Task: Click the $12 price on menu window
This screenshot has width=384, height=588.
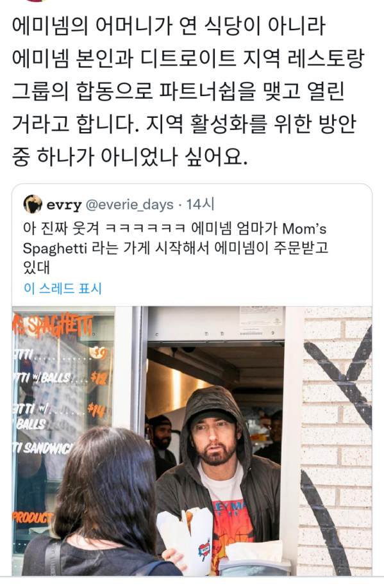Action: 99,378
